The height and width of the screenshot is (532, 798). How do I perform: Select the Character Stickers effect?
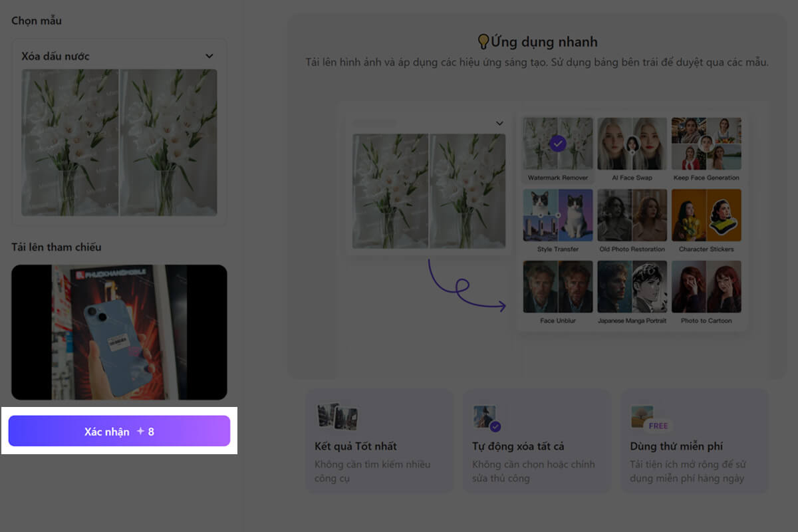pyautogui.click(x=706, y=215)
